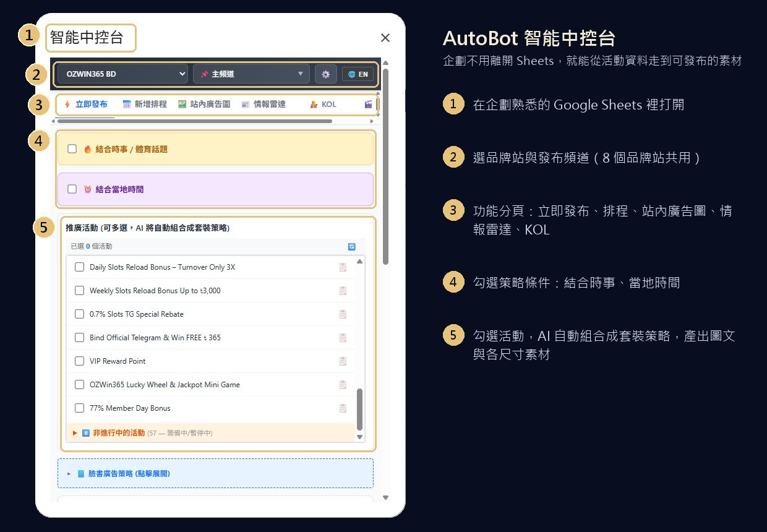The width and height of the screenshot is (767, 532).
Task: Open details icon for Daily Slots Reload Bonus
Action: pos(343,267)
